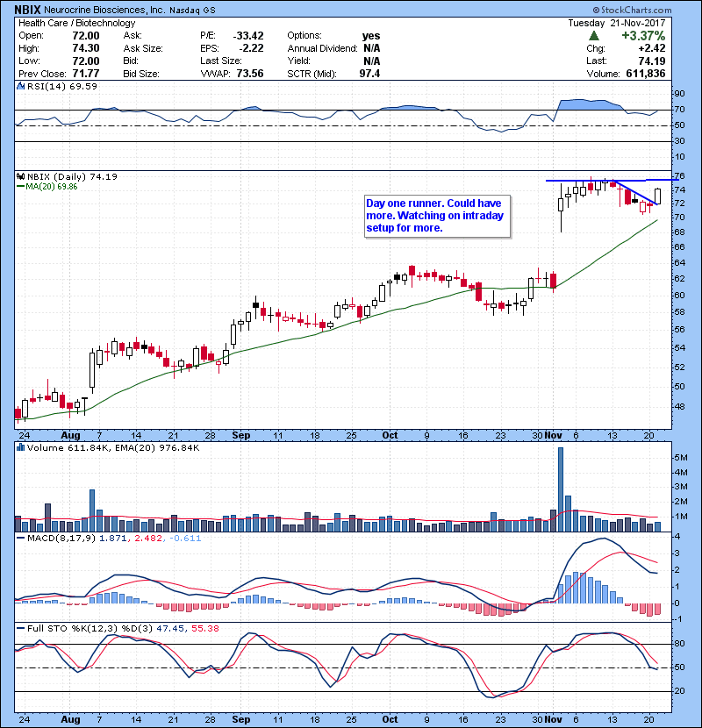The height and width of the screenshot is (728, 702).
Task: Click the volume bars icon before Volume label
Action: 20,447
